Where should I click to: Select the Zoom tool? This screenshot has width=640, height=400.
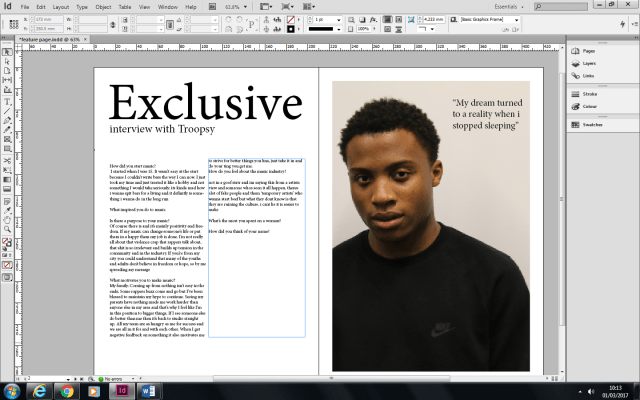[x=7, y=229]
